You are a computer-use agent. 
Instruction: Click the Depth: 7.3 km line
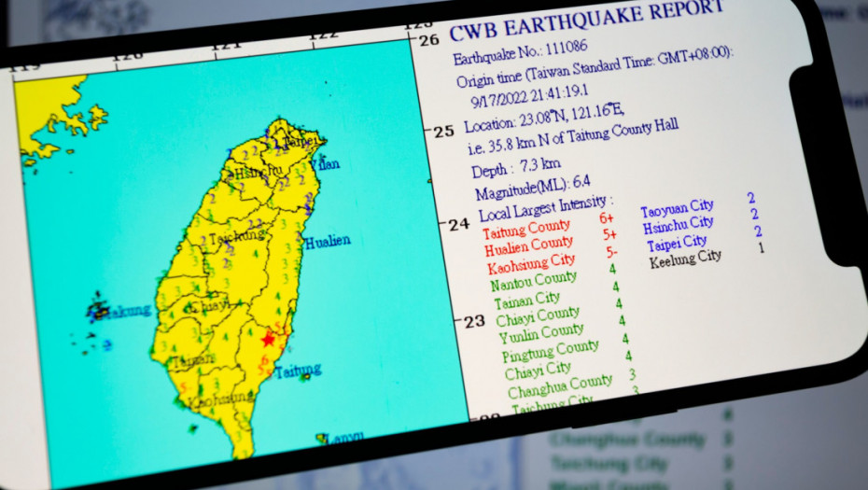tap(516, 168)
